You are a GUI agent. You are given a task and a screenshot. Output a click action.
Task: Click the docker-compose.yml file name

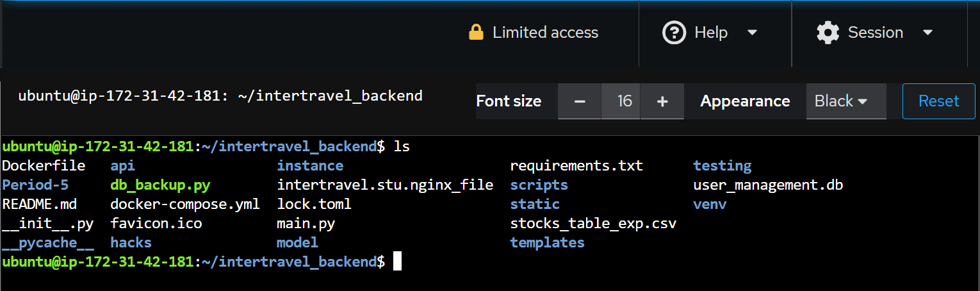(185, 204)
